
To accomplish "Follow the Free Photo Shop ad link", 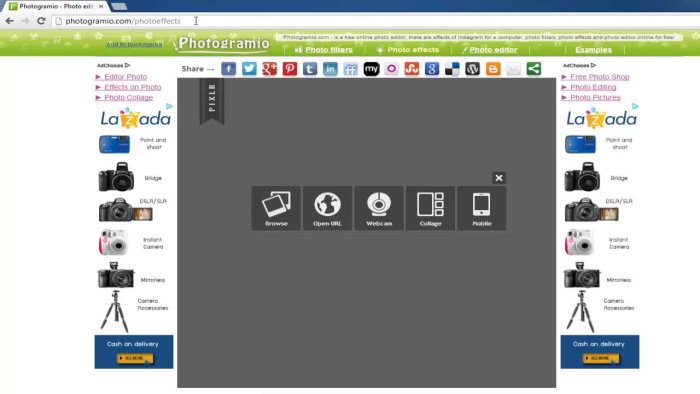I will coord(600,77).
